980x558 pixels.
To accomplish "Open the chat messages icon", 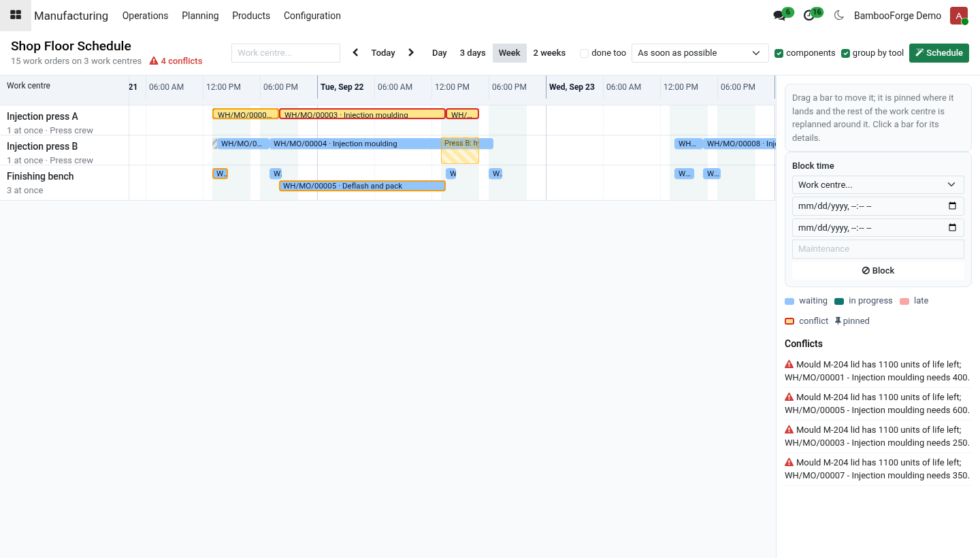I will pos(779,16).
